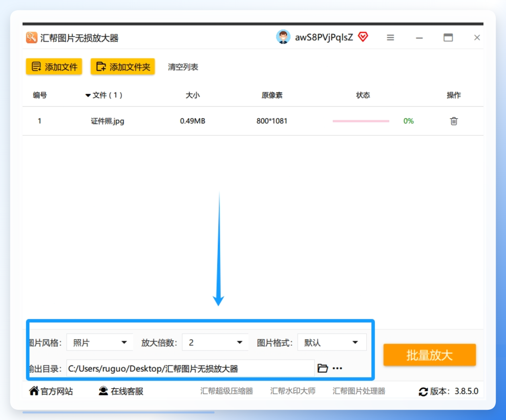
Task: Open the 汇帮图片处理器 link
Action: [x=359, y=391]
